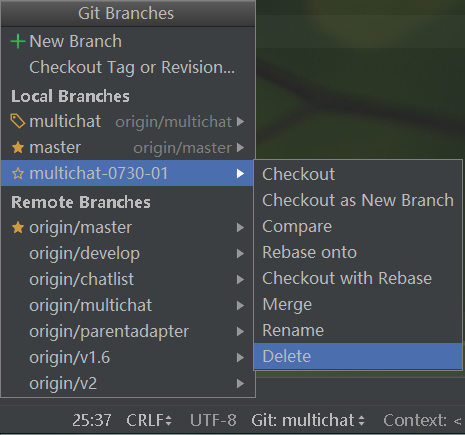465x435 pixels.
Task: Open the CRLF line separator selector
Action: [x=149, y=420]
